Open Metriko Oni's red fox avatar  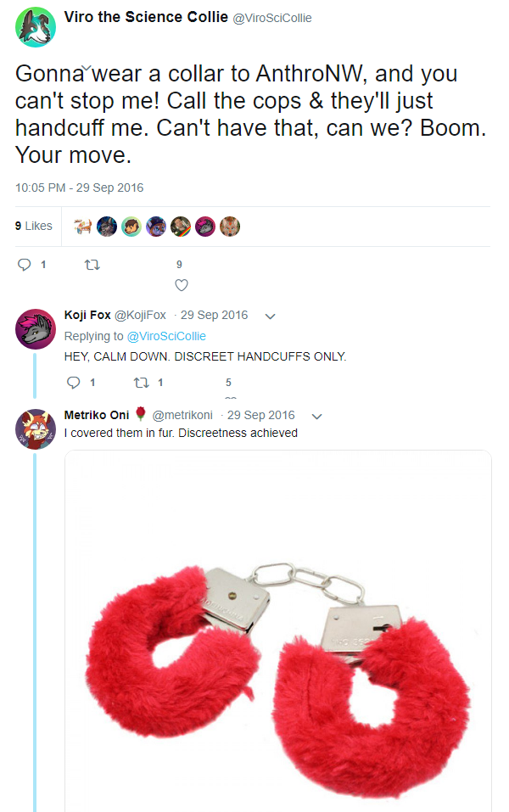[36, 428]
